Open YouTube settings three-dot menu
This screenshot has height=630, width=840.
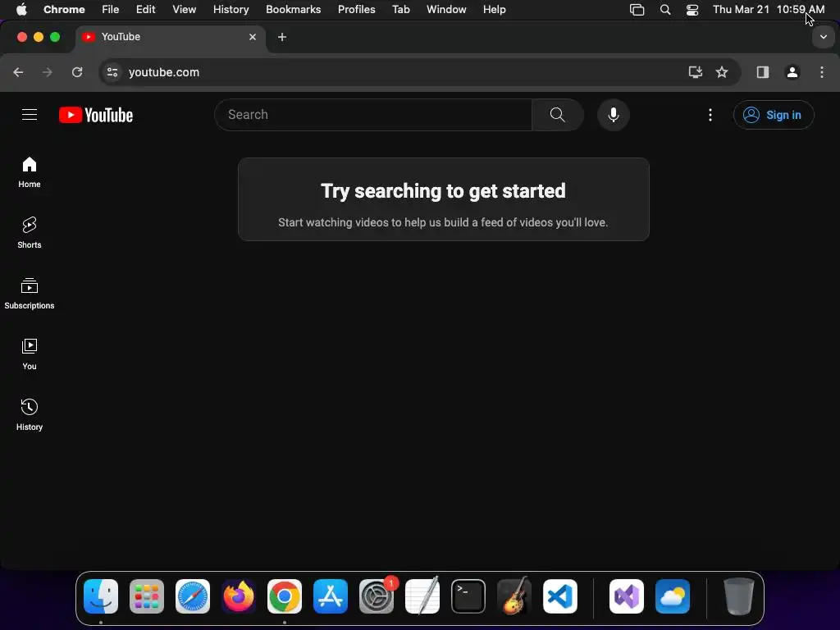point(710,115)
